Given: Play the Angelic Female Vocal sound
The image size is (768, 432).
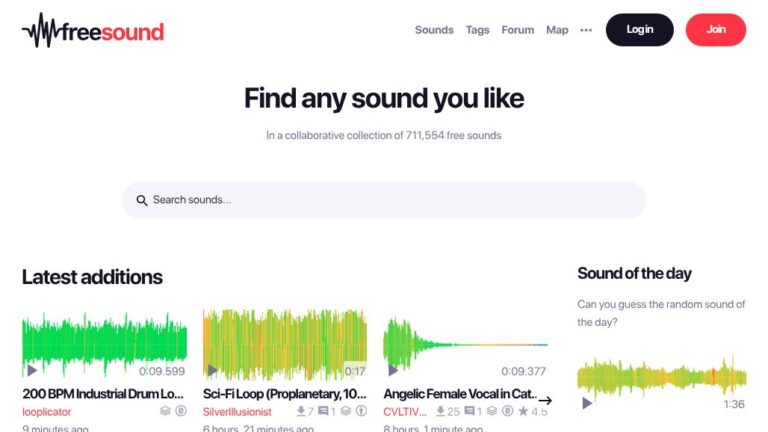Looking at the screenshot, I should 392,370.
